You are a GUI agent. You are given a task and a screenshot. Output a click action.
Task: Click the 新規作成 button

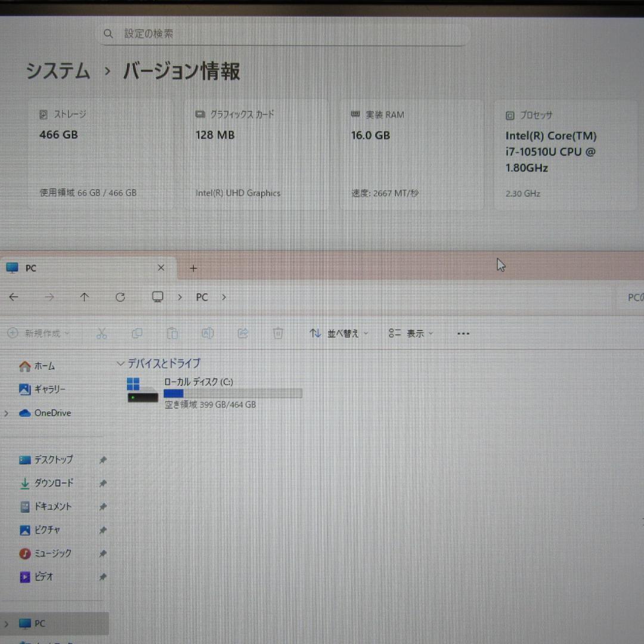click(x=38, y=333)
